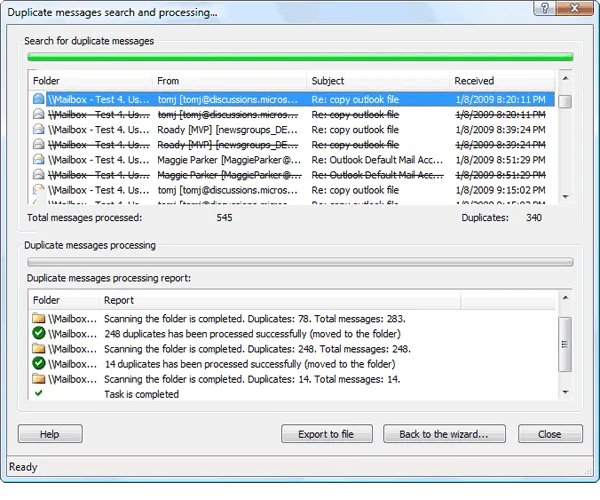Sort the message list by Received column
The height and width of the screenshot is (500, 600).
[502, 81]
